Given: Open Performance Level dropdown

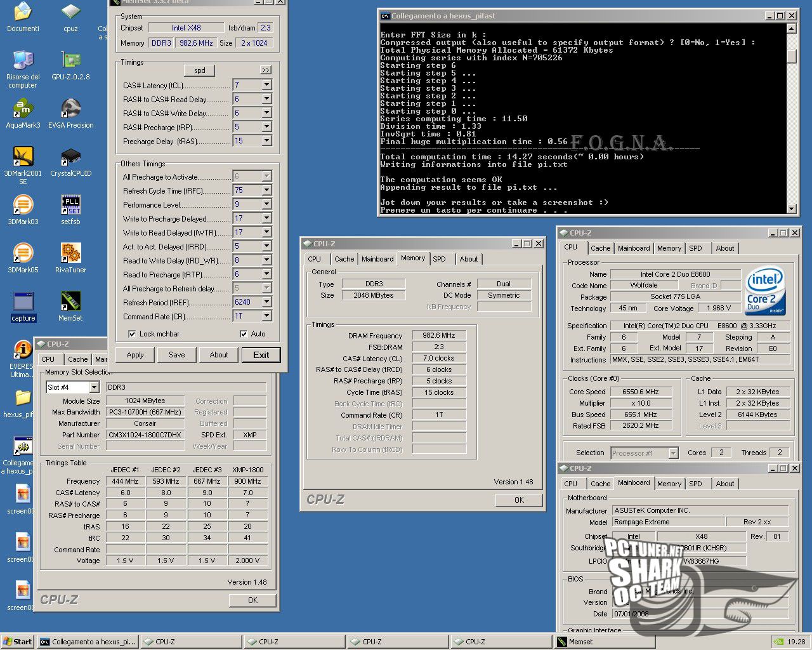Looking at the screenshot, I should pyautogui.click(x=266, y=204).
